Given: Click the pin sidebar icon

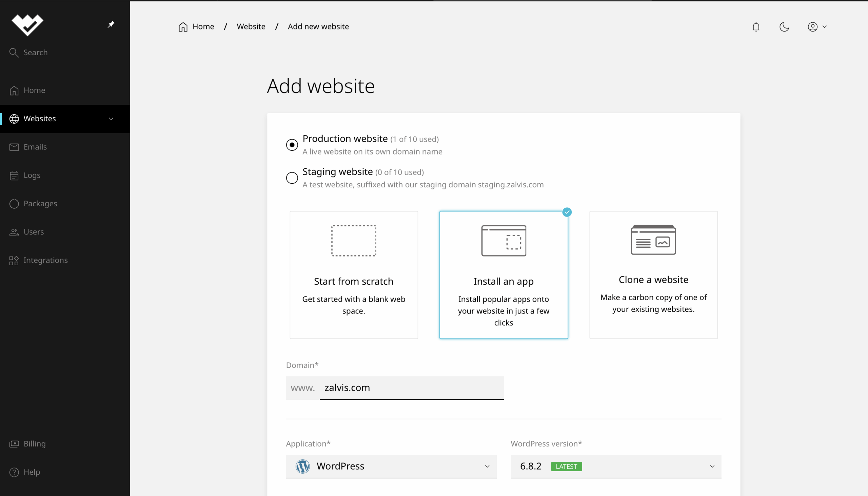Looking at the screenshot, I should click(111, 24).
